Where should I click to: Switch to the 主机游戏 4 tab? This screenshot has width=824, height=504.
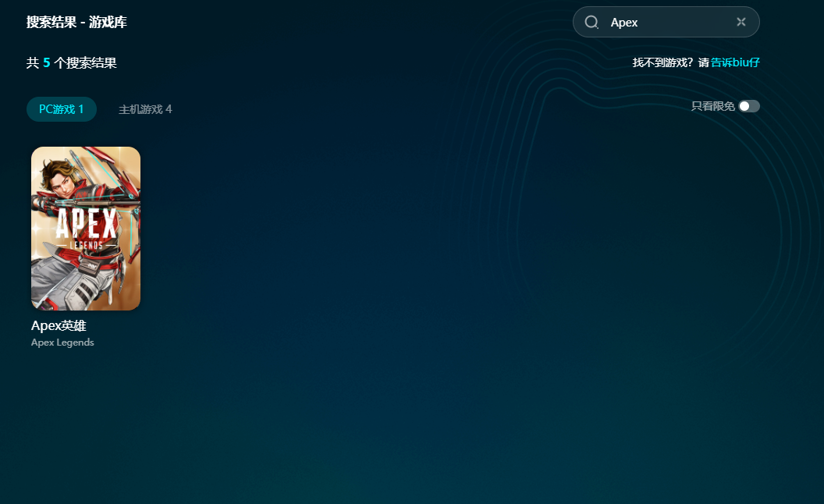[145, 109]
